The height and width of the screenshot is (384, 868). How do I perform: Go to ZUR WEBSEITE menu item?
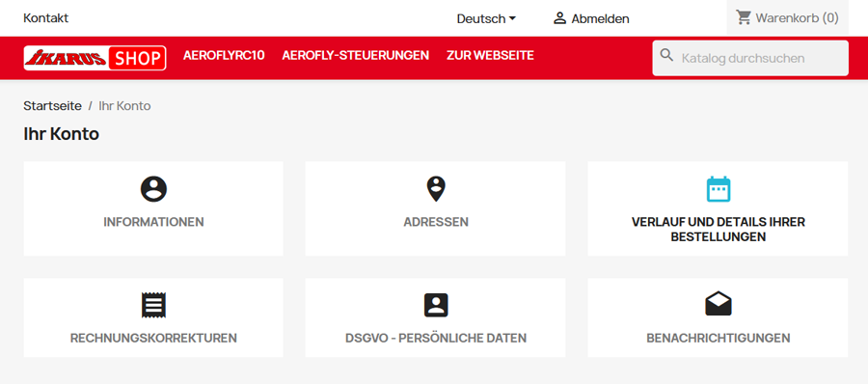(x=490, y=55)
